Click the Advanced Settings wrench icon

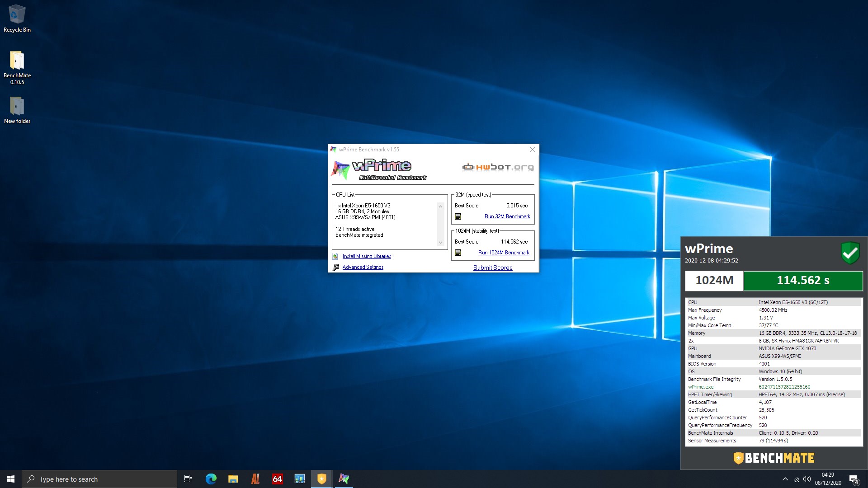(335, 267)
